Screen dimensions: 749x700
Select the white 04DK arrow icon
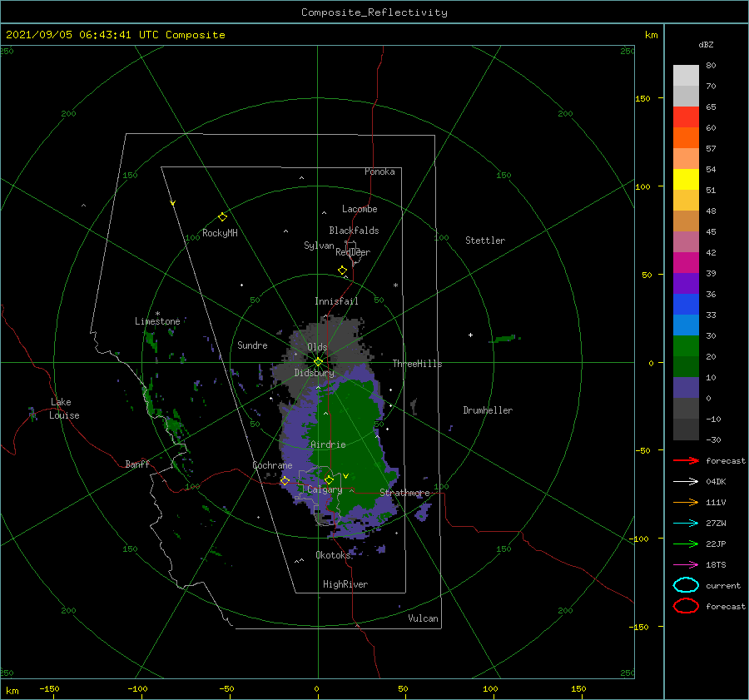pos(686,481)
